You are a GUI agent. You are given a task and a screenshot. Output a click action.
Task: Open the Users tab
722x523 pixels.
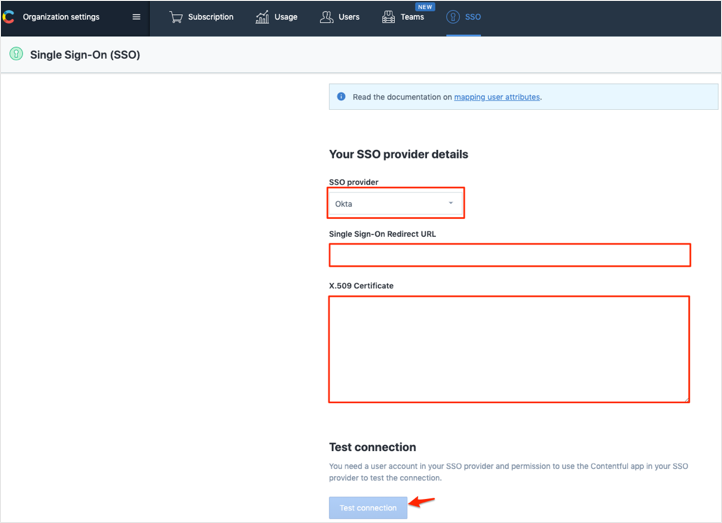349,17
